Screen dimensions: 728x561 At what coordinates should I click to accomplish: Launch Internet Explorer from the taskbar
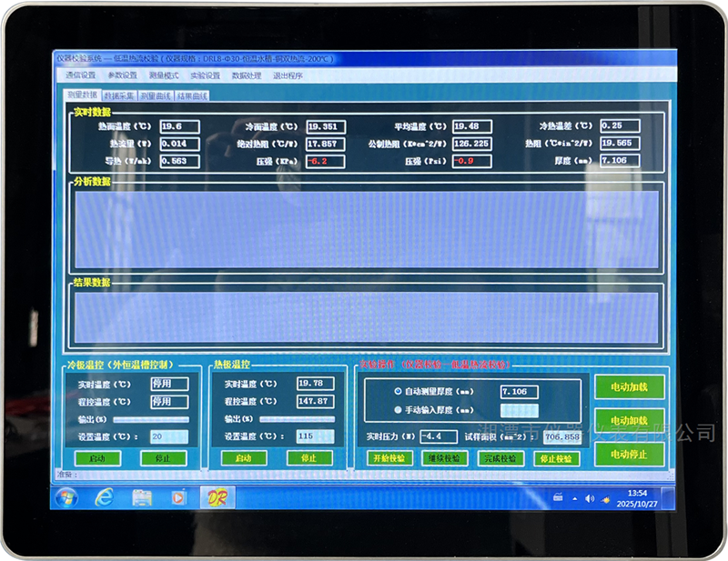(x=105, y=497)
